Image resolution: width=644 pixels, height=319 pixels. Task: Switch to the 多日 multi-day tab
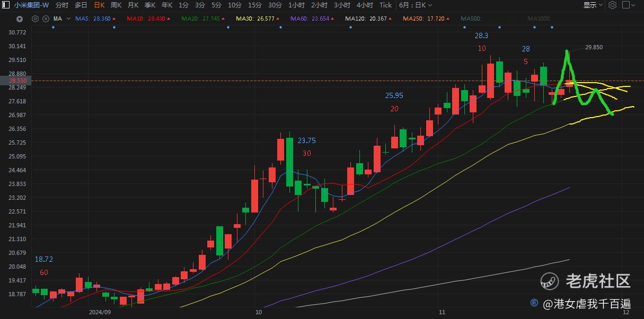click(x=81, y=5)
